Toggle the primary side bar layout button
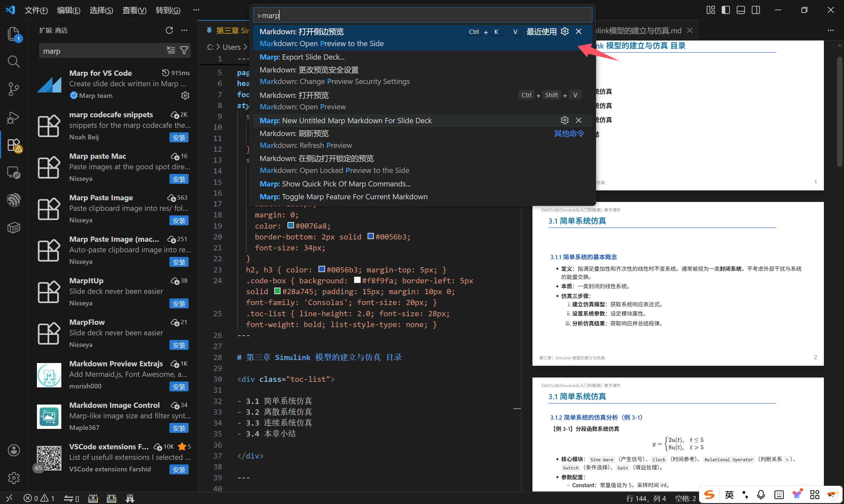Screen dimensions: 844x504 (x=725, y=10)
